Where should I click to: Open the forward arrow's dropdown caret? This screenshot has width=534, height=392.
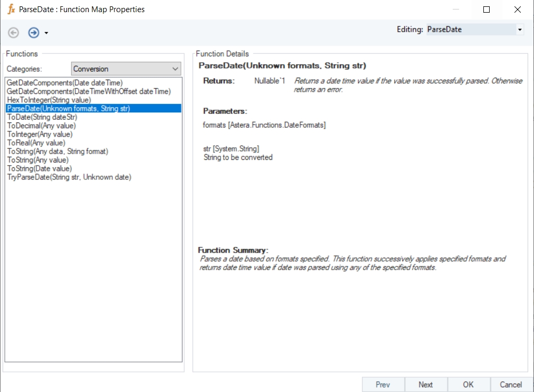(46, 33)
